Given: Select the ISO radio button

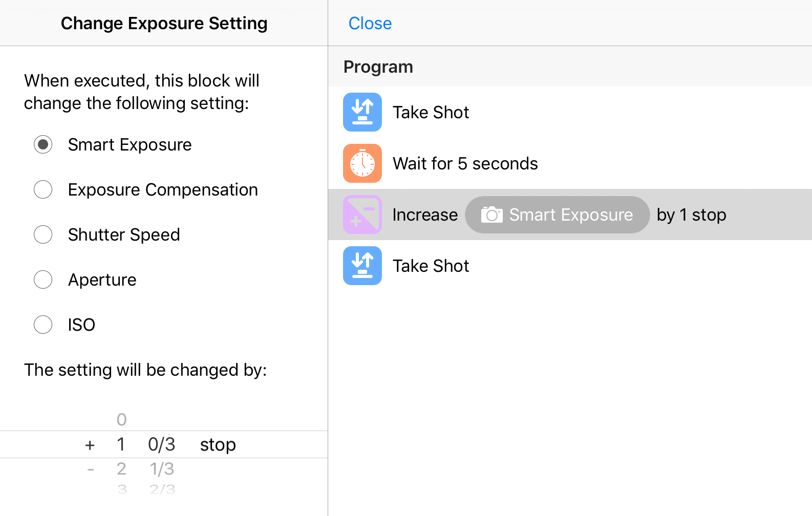Looking at the screenshot, I should [43, 325].
